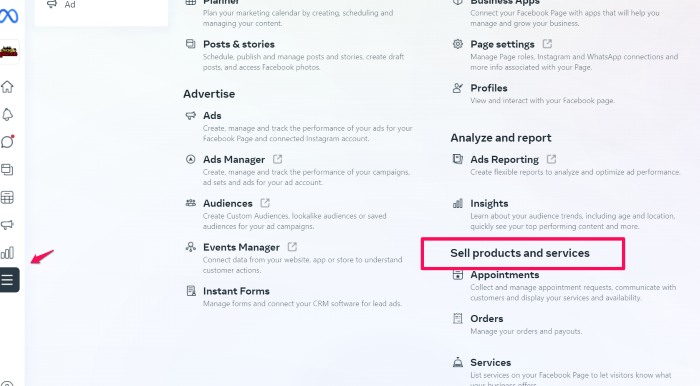Viewport: 700px width, 386px height.
Task: Open Insights under Analyze and report
Action: click(x=489, y=203)
